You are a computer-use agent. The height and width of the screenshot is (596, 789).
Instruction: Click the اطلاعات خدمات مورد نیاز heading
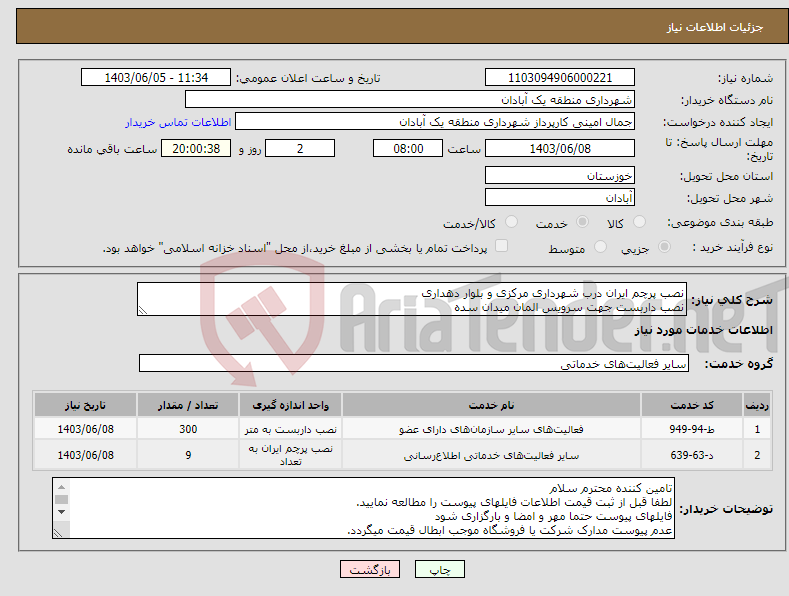point(703,330)
